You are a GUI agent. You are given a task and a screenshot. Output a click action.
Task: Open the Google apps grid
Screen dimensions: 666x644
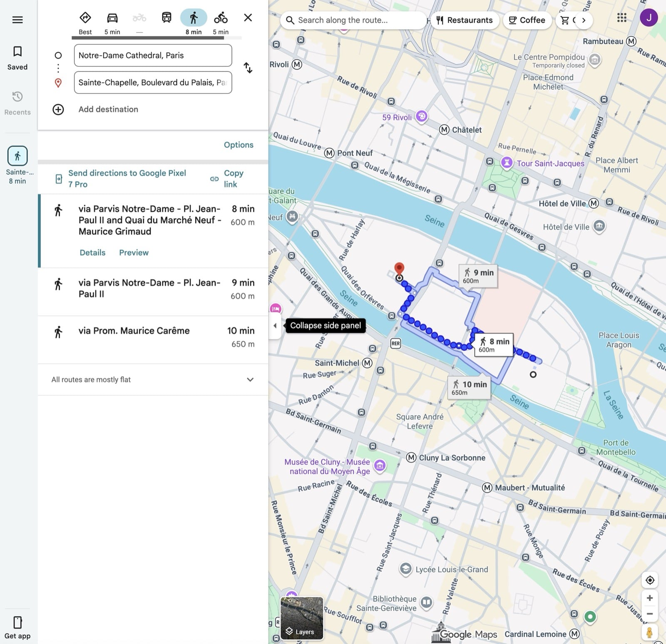621,18
